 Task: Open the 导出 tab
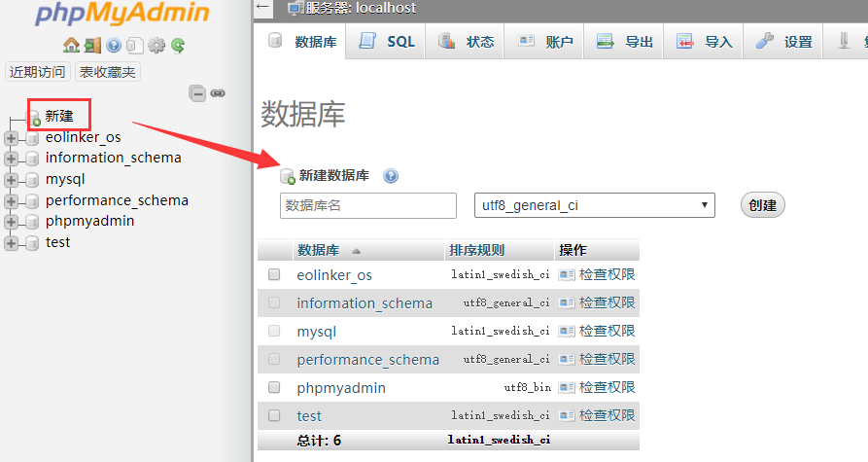[624, 42]
